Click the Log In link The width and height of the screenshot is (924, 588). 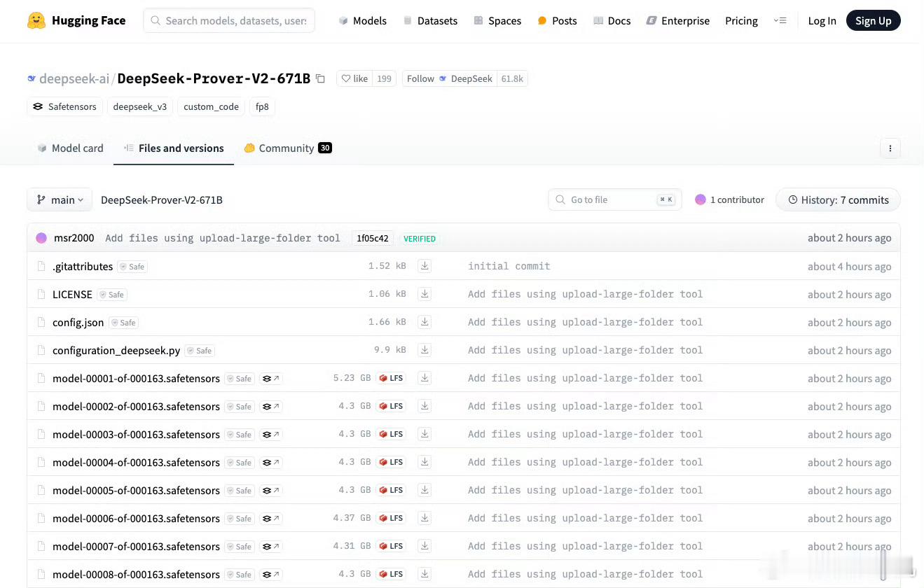pyautogui.click(x=822, y=21)
